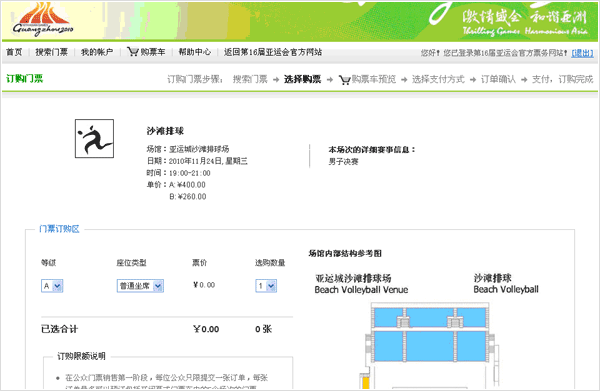The width and height of the screenshot is (600, 391).
Task: Click the beach volleyball pictogram thumbnail
Action: [x=95, y=138]
